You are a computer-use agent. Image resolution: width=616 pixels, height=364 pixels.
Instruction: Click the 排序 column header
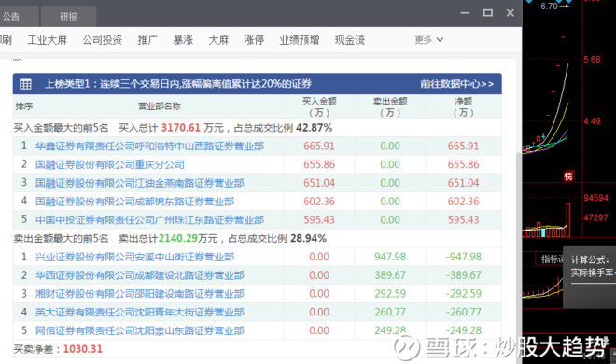click(24, 106)
